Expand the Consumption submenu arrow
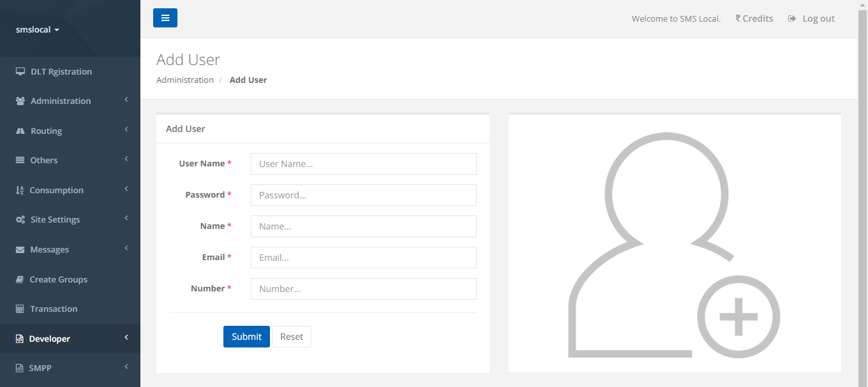Screen dimensions: 868x387 click(126, 189)
